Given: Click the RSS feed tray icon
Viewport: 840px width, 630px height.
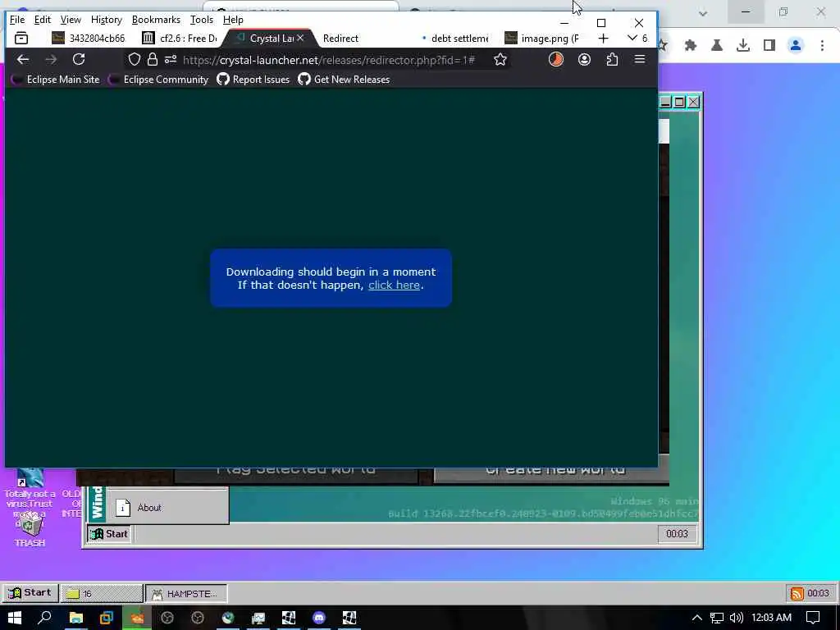Looking at the screenshot, I should [x=797, y=593].
